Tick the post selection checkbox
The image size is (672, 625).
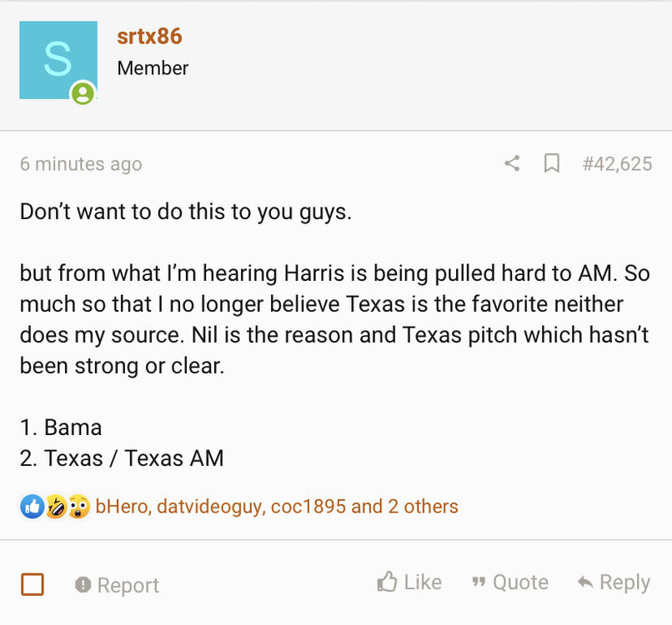pyautogui.click(x=33, y=584)
